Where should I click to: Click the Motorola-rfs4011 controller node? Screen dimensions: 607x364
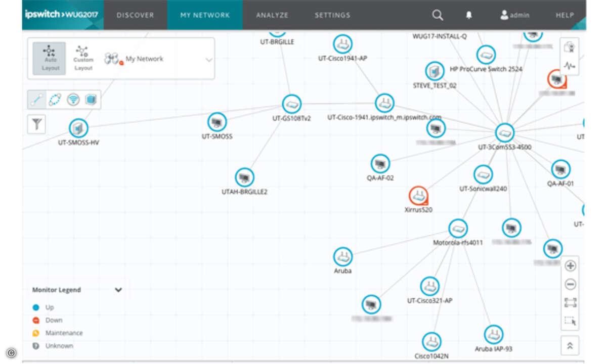[458, 229]
